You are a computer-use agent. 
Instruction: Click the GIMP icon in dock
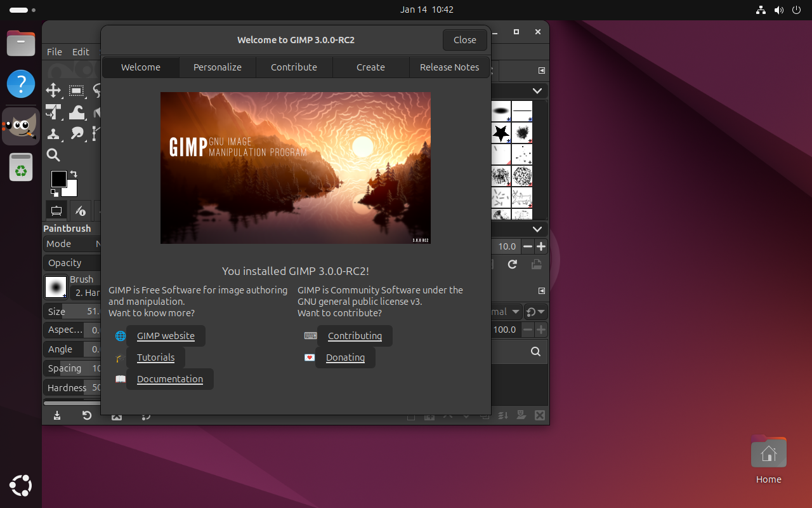[22, 126]
